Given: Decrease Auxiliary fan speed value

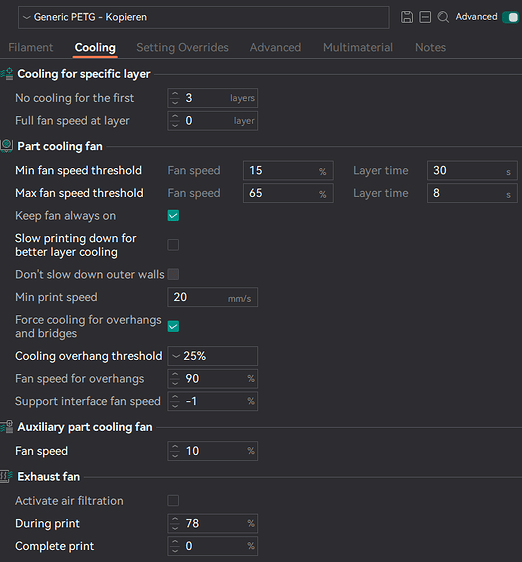Looking at the screenshot, I should pyautogui.click(x=175, y=455).
